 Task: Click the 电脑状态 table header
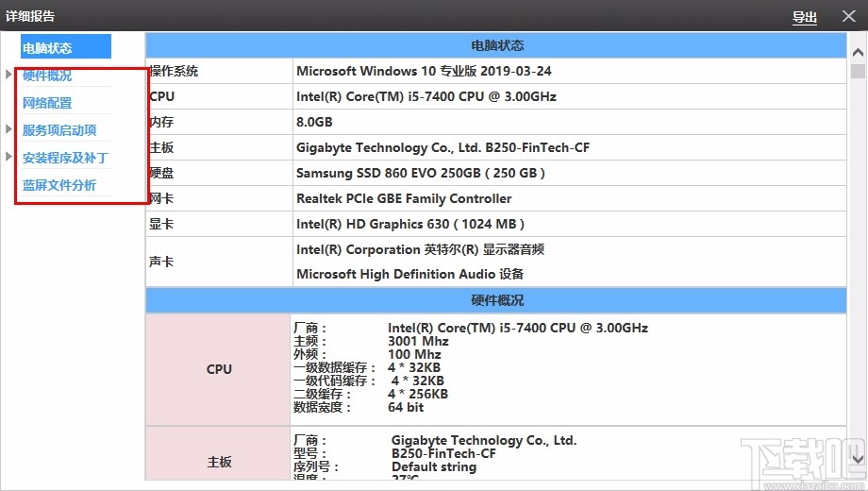point(496,45)
